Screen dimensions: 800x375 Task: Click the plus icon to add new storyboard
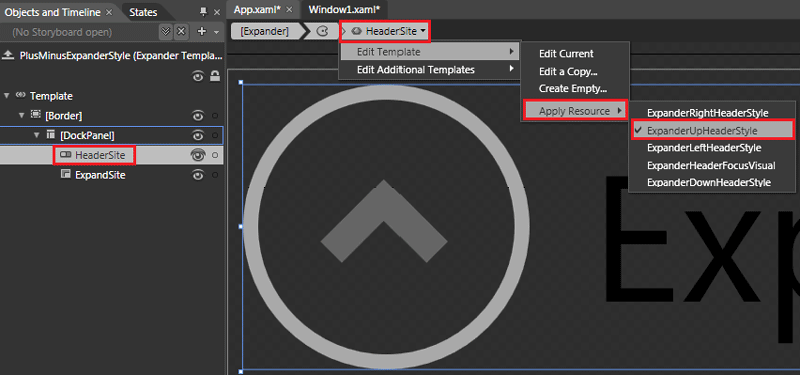(202, 32)
